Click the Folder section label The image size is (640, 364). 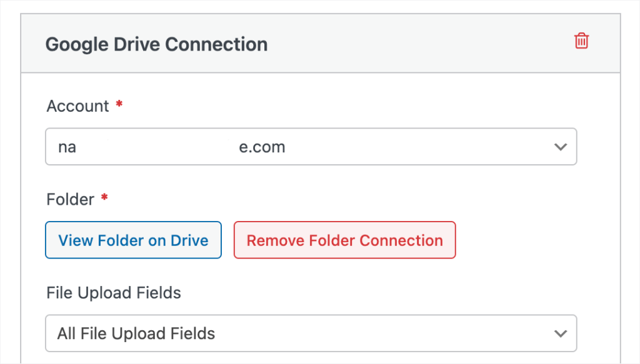click(x=70, y=199)
